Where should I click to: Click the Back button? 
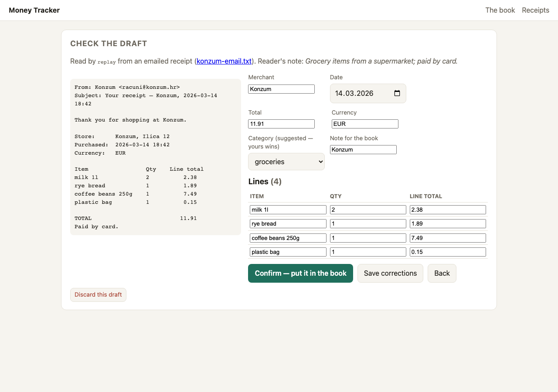tap(442, 273)
